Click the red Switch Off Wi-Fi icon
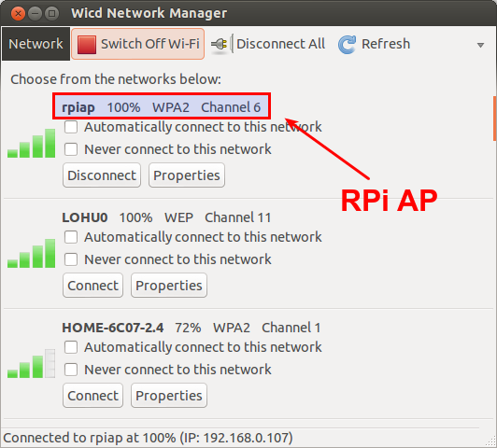Viewport: 497px width, 448px height. (87, 44)
